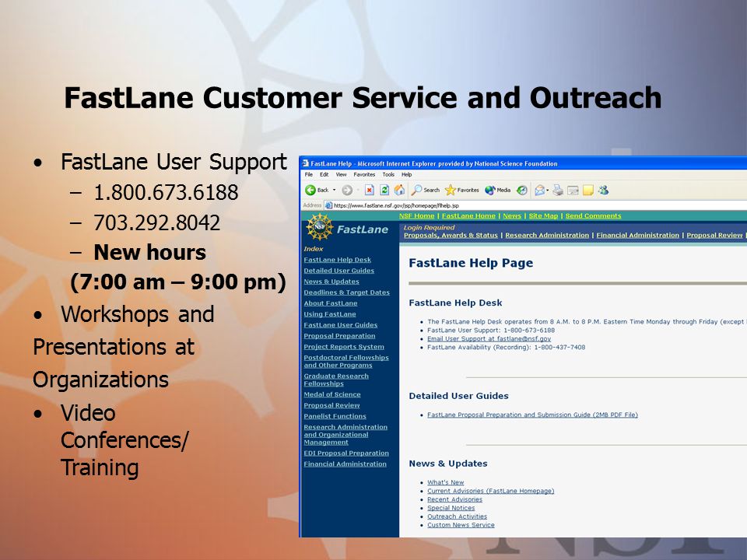Open Project Reports System link
Image resolution: width=747 pixels, height=560 pixels.
pyautogui.click(x=344, y=347)
